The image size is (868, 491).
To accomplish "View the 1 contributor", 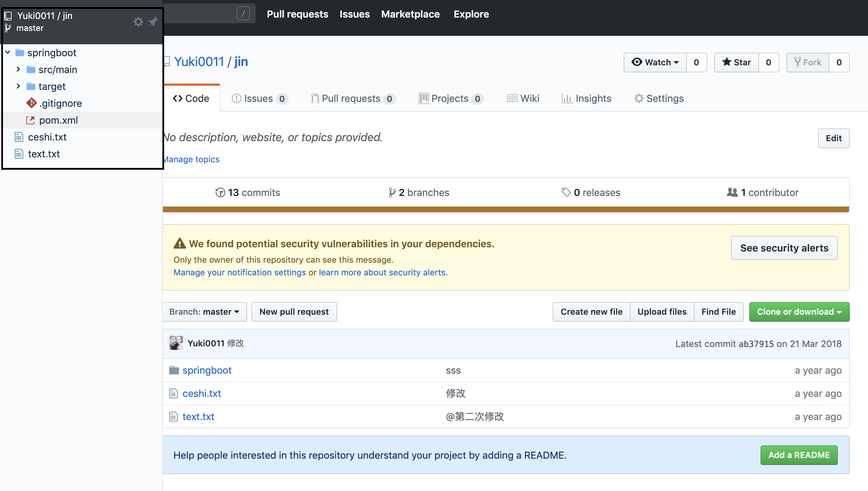I will pos(763,192).
